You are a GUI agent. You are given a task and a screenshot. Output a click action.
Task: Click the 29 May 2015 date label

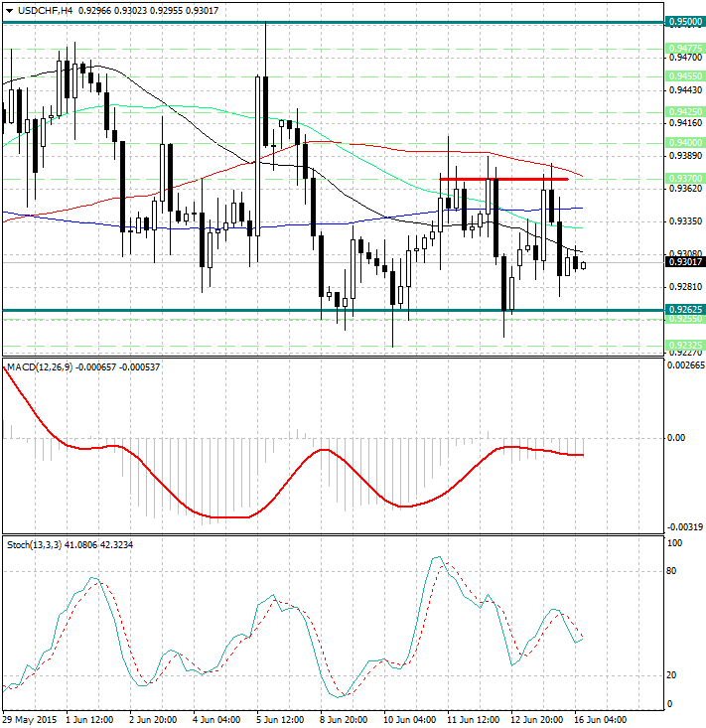(30, 720)
